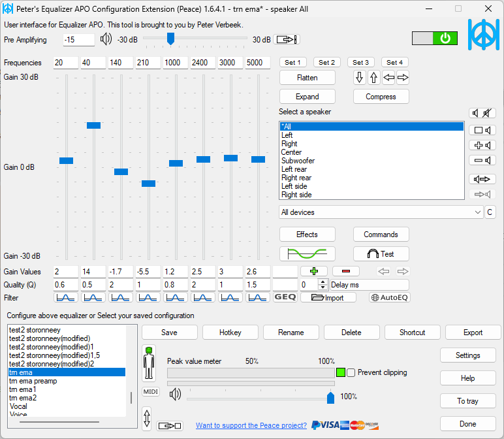The height and width of the screenshot is (439, 504).
Task: Open AutoEQ globe button
Action: (390, 297)
